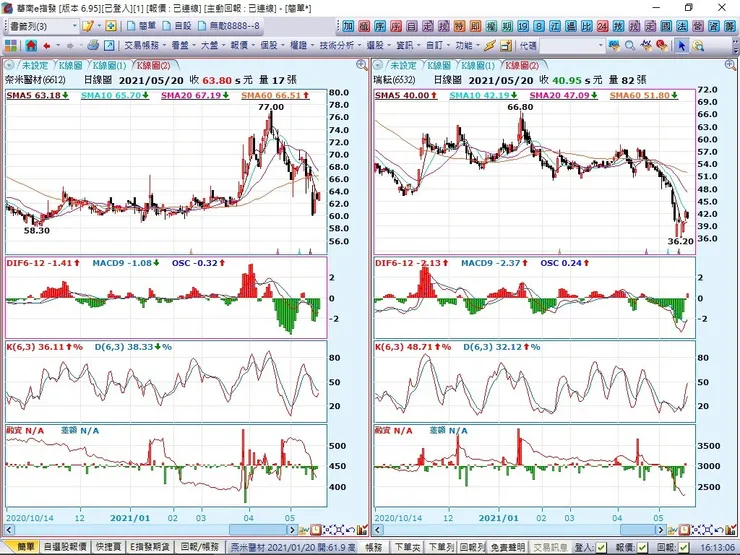Click the red back arrow
The height and width of the screenshot is (555, 740).
(x=47, y=46)
